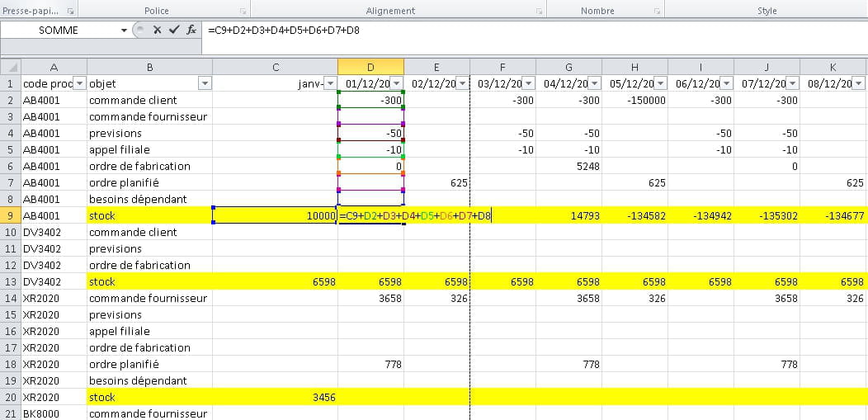Viewport: 868px width, 420px height.
Task: Open the filter dropdown for 03/12/20 column
Action: click(x=529, y=83)
